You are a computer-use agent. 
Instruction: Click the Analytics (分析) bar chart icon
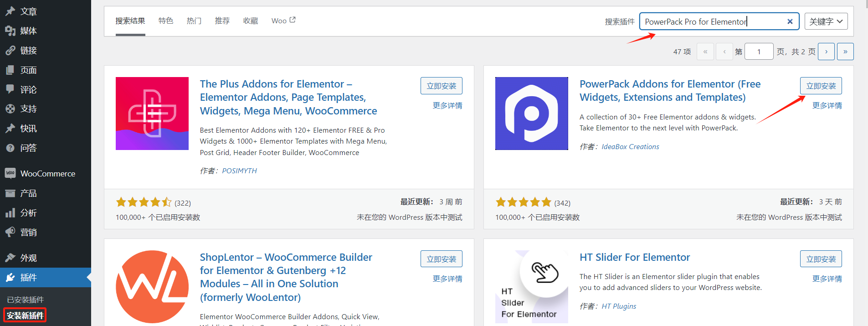click(10, 213)
